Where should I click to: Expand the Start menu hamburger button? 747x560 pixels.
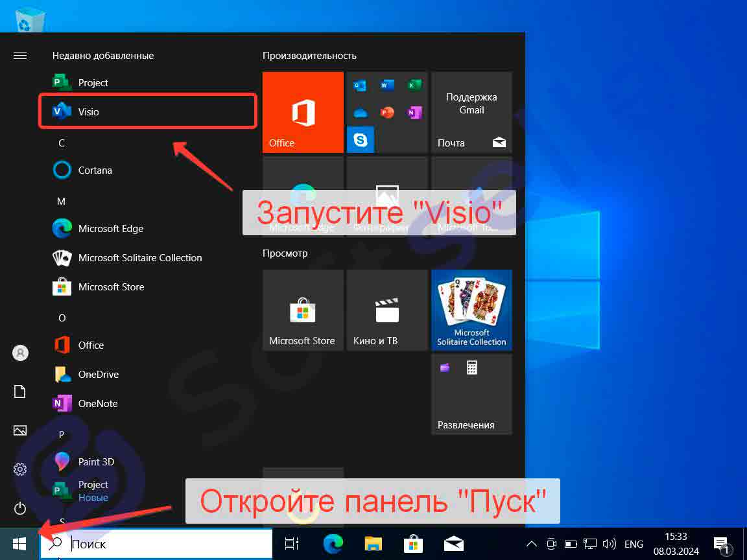(x=20, y=56)
